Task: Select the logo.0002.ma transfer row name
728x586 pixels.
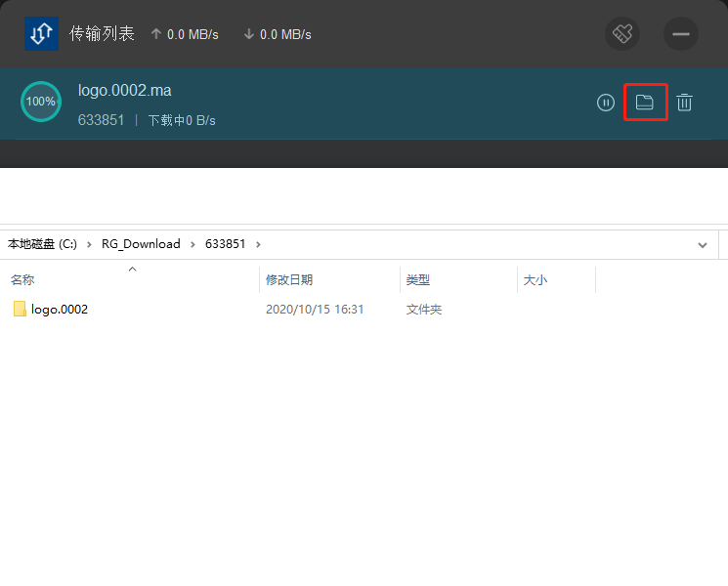Action: (124, 91)
